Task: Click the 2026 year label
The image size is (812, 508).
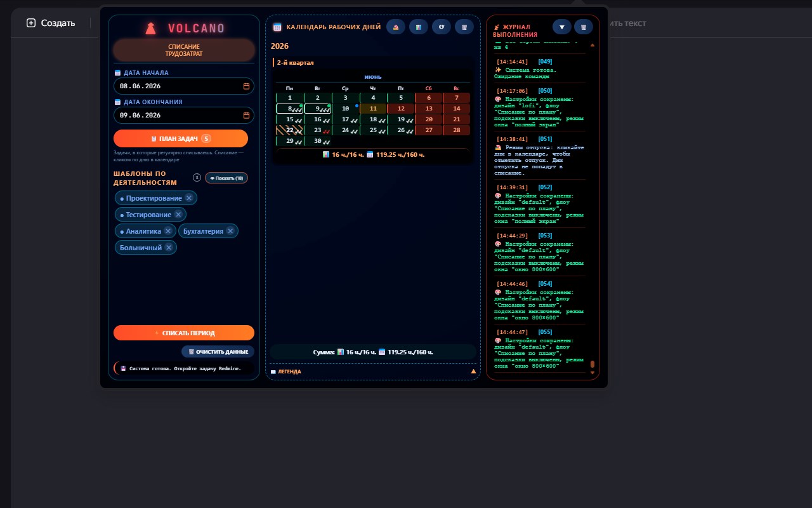Action: [280, 46]
